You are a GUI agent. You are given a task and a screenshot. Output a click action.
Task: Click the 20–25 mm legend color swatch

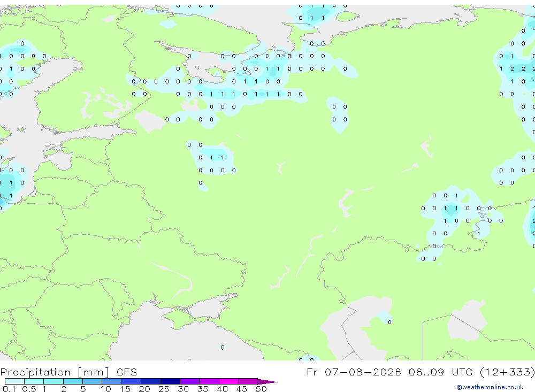point(150,381)
